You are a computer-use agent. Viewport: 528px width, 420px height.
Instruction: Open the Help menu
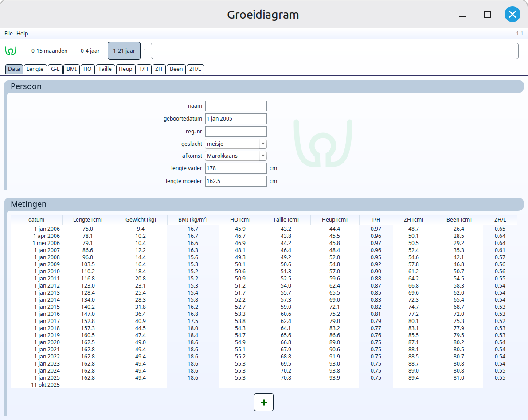pyautogui.click(x=22, y=34)
